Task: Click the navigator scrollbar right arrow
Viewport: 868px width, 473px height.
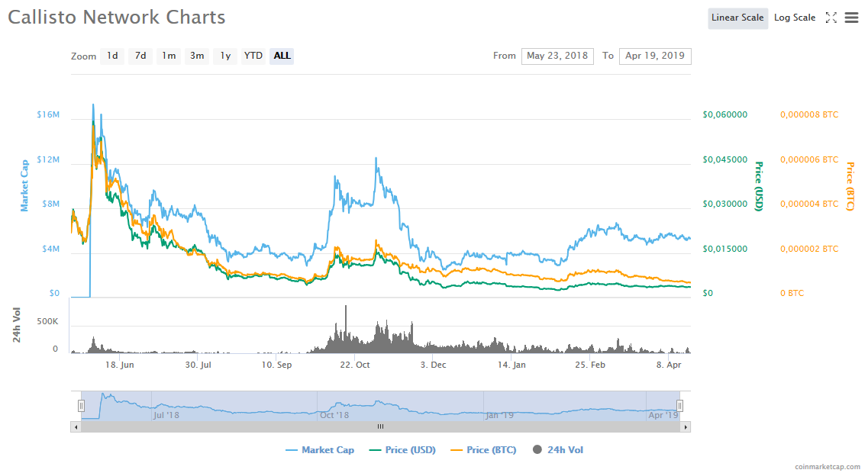Action: (686, 427)
